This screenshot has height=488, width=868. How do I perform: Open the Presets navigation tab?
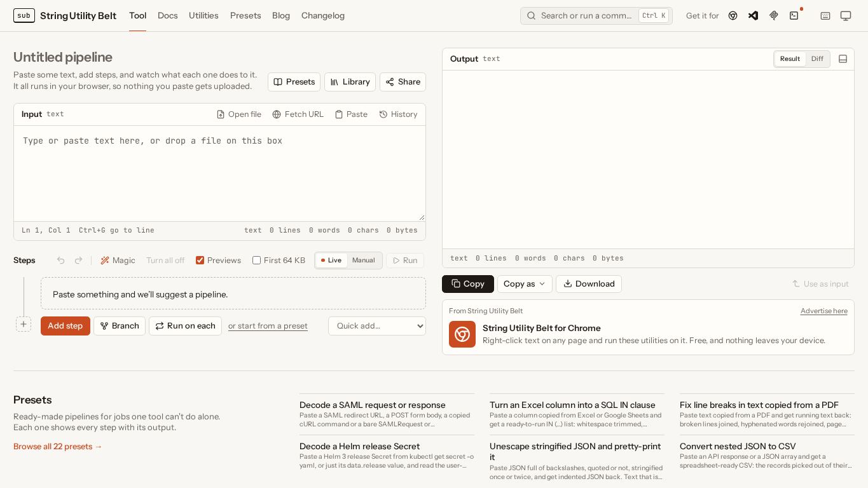[245, 16]
